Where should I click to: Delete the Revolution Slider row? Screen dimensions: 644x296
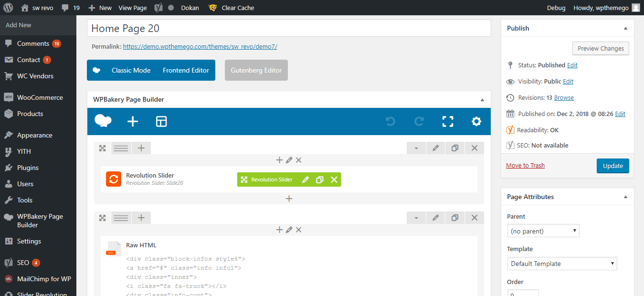click(475, 148)
